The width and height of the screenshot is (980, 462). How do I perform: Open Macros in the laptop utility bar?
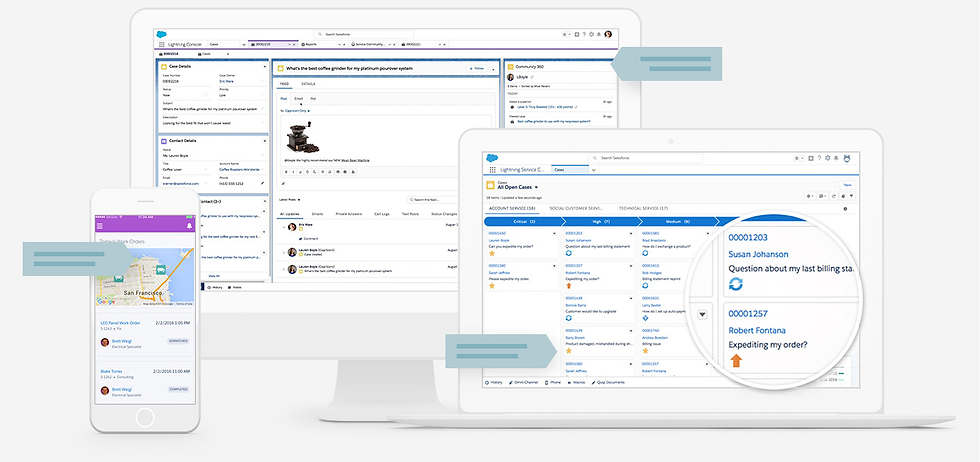click(576, 382)
